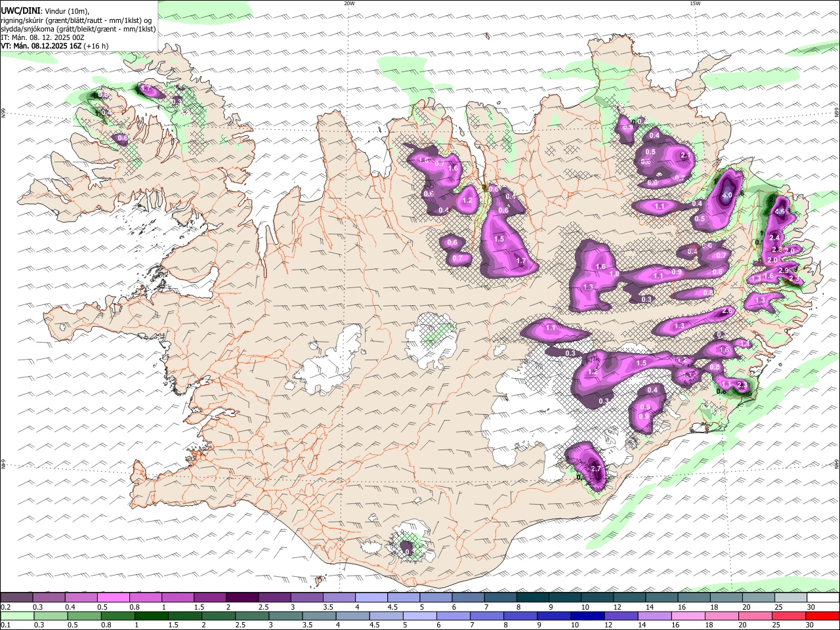Click the lilac rain-scale swatch between 14 and 16
This screenshot has height=630, width=840.
pos(654,616)
